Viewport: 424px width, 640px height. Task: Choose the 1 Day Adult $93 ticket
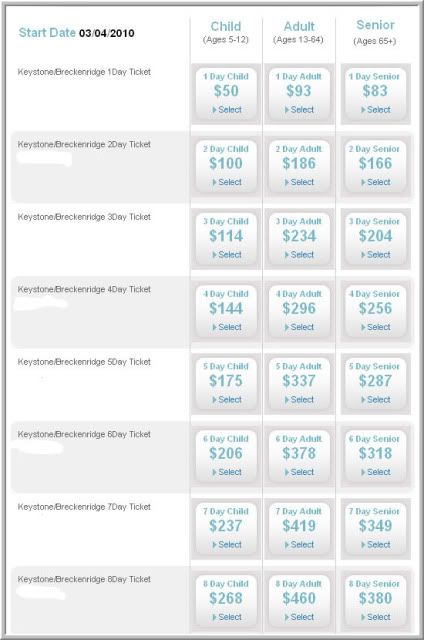[x=299, y=94]
